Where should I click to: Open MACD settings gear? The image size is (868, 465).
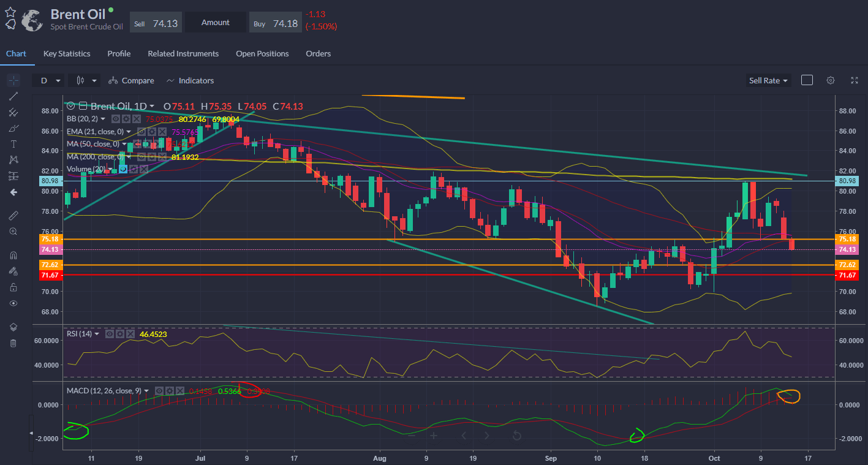pyautogui.click(x=170, y=391)
